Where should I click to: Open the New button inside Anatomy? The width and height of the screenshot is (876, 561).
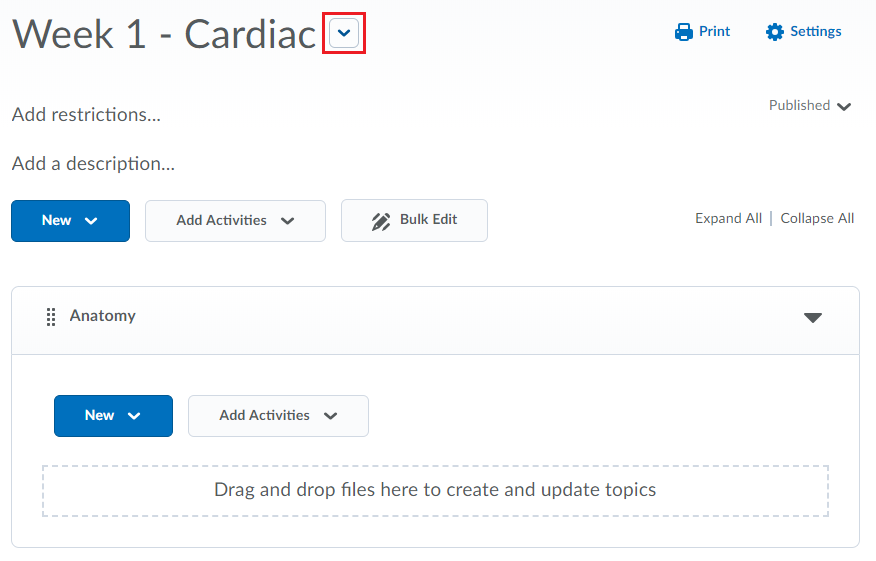click(x=113, y=416)
